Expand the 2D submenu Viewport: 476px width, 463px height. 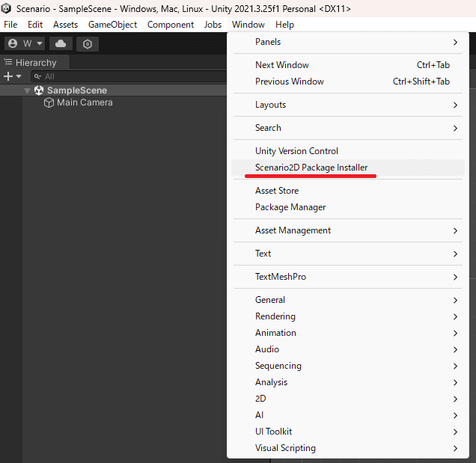348,399
